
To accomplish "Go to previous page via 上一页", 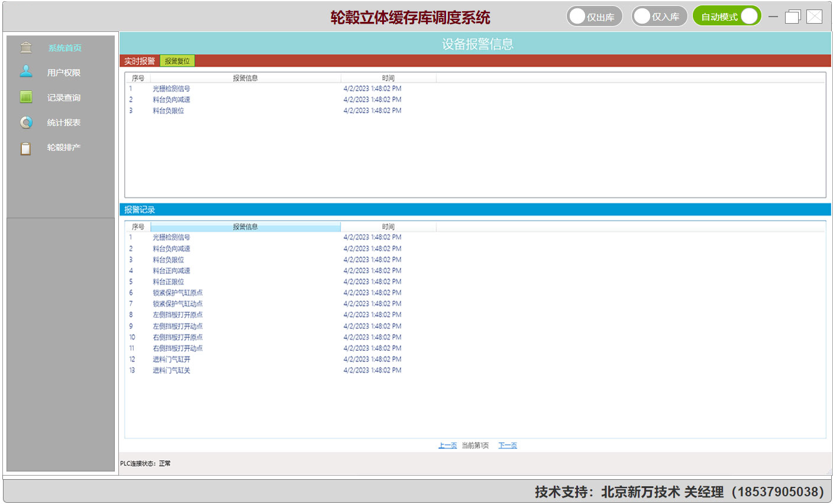I will pyautogui.click(x=447, y=445).
